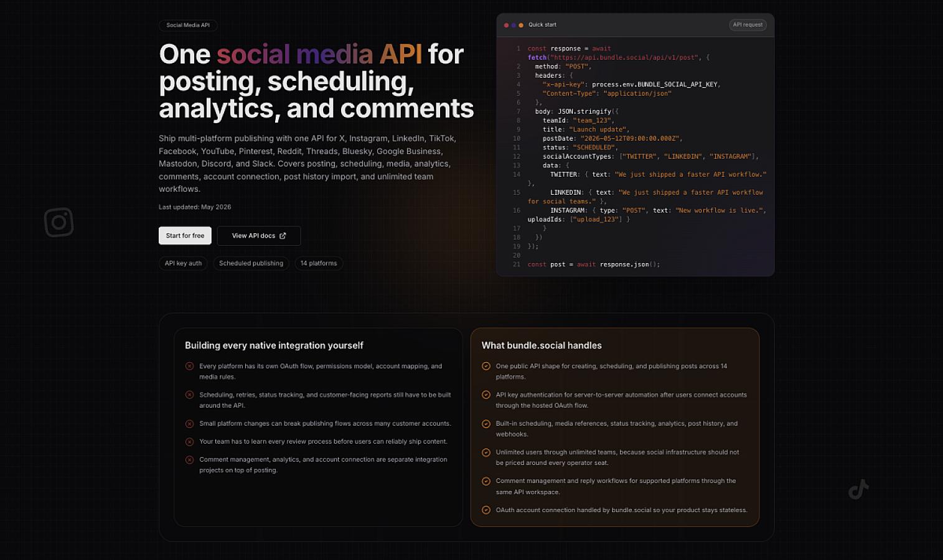Click the check icon beside 'Built-in scheduling, media references'
Screen dimensions: 943x560
(486, 424)
